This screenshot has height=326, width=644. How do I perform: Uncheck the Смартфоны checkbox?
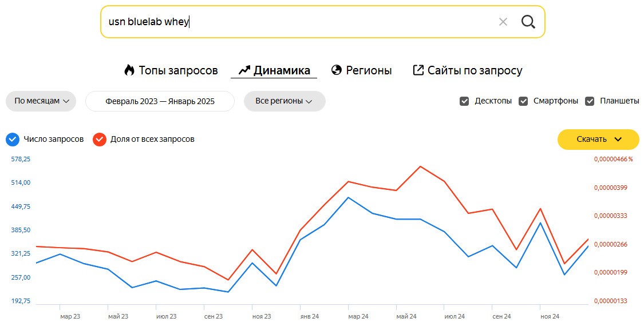coord(523,101)
